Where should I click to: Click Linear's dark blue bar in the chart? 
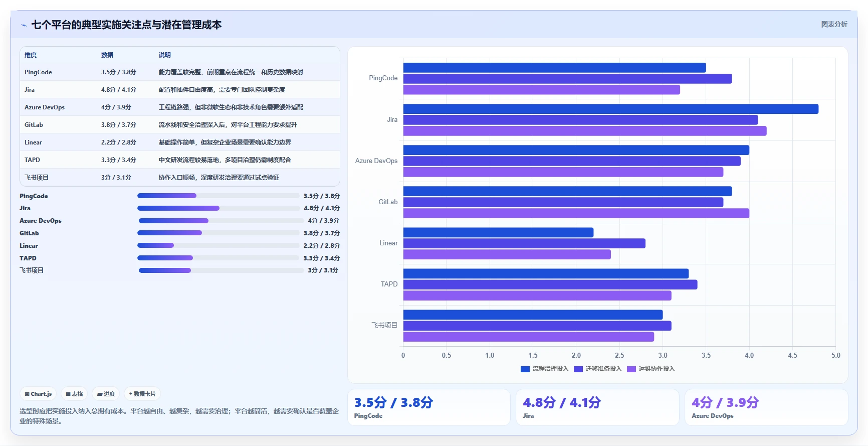pyautogui.click(x=498, y=232)
